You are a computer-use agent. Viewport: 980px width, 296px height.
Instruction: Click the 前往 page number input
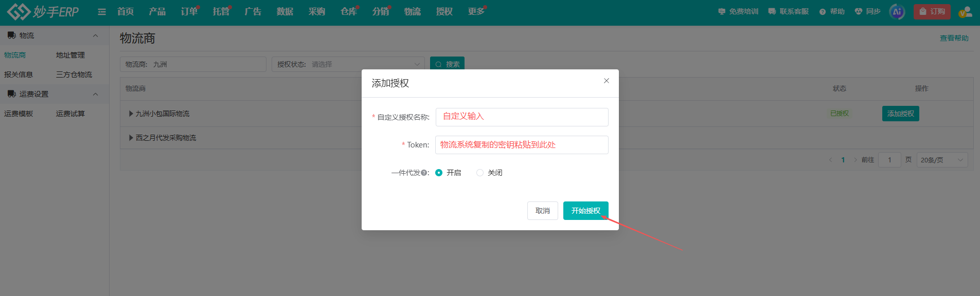pos(889,160)
